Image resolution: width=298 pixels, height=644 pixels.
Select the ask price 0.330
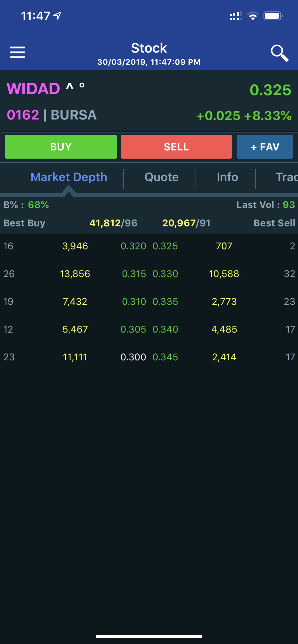[165, 274]
